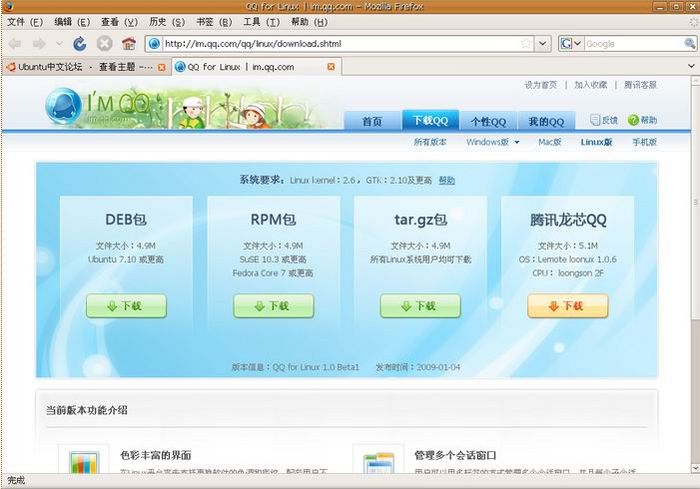Open the 工具 (T) menu
This screenshot has height=489, width=700.
tap(262, 22)
